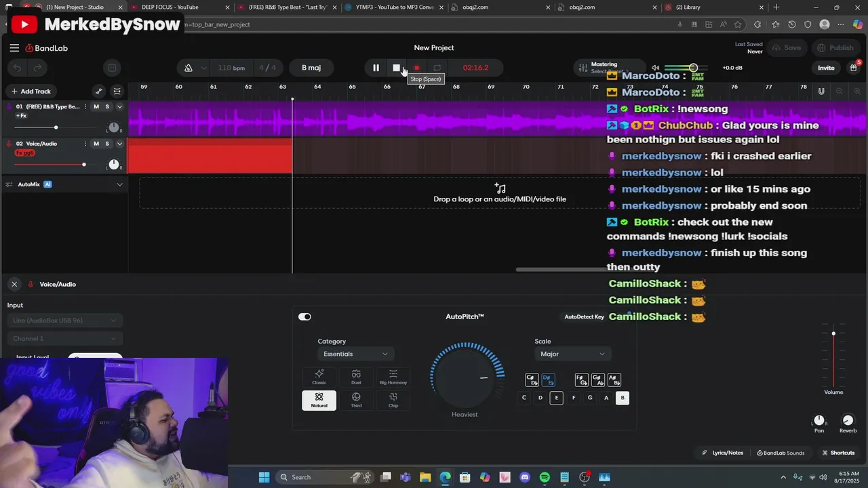Select the B note key
The height and width of the screenshot is (488, 868).
coord(623,398)
